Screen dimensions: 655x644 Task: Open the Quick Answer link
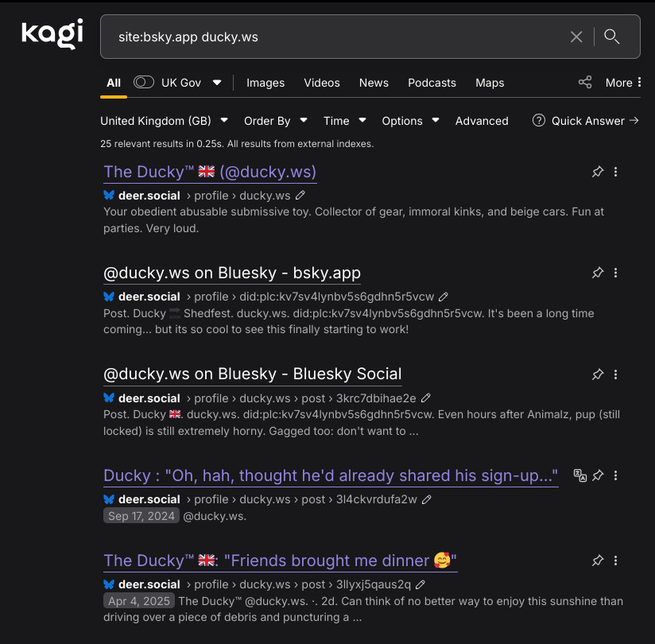(x=586, y=121)
